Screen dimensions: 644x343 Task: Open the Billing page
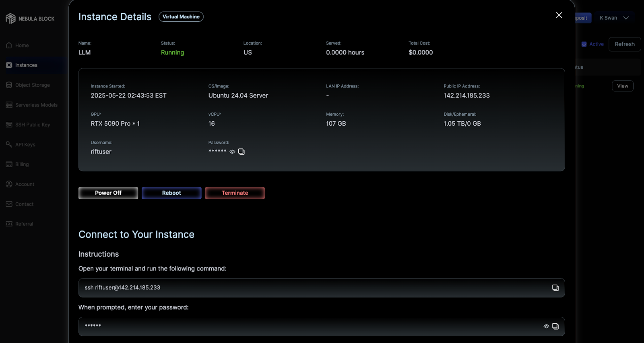22,164
